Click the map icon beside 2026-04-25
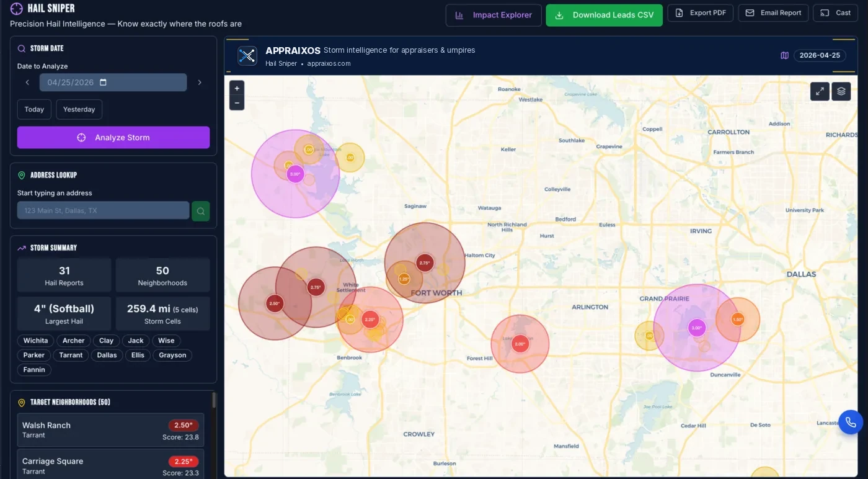 pyautogui.click(x=784, y=55)
